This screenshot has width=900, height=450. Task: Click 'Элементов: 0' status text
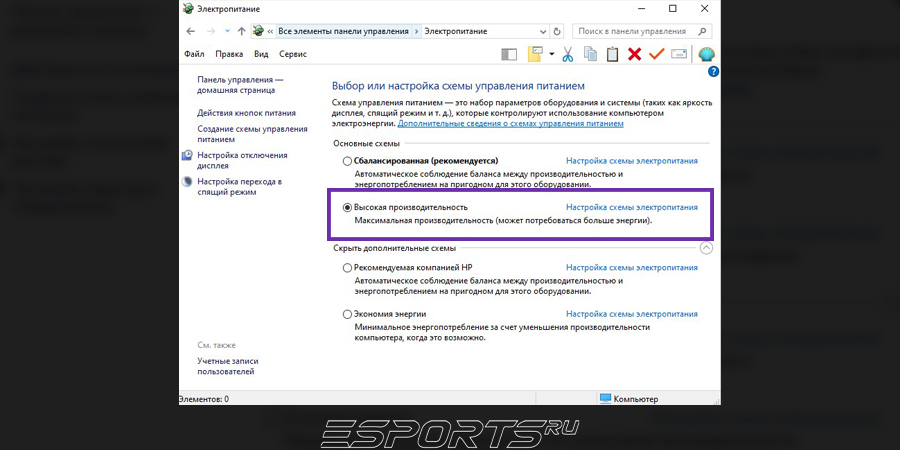point(204,399)
